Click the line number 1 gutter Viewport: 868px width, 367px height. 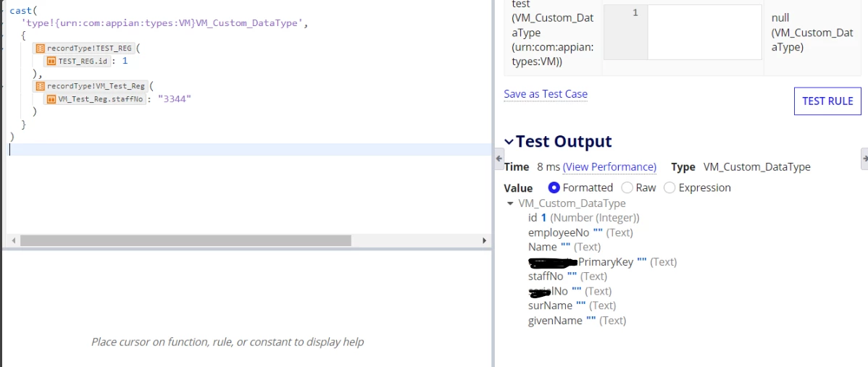click(625, 32)
